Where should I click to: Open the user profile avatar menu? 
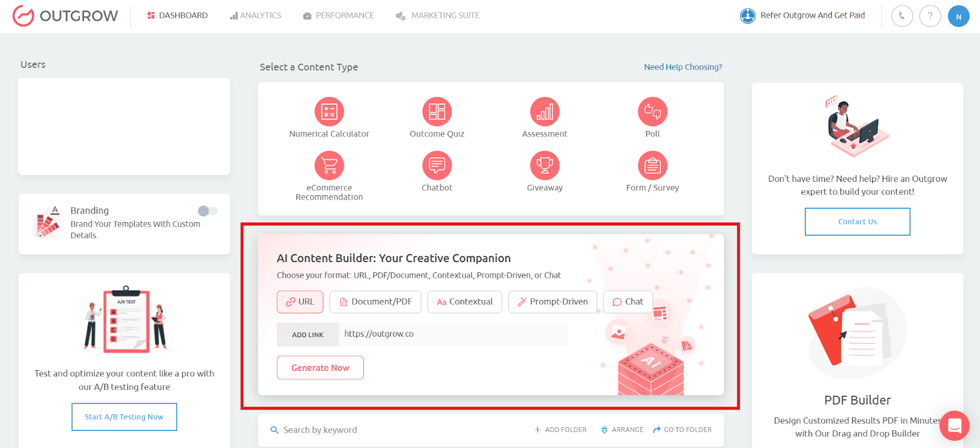[959, 17]
